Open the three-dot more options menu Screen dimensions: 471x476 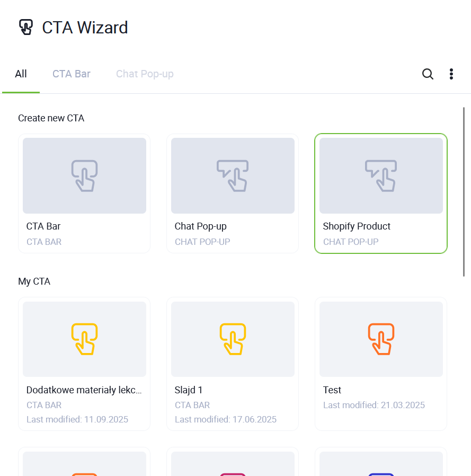(451, 74)
